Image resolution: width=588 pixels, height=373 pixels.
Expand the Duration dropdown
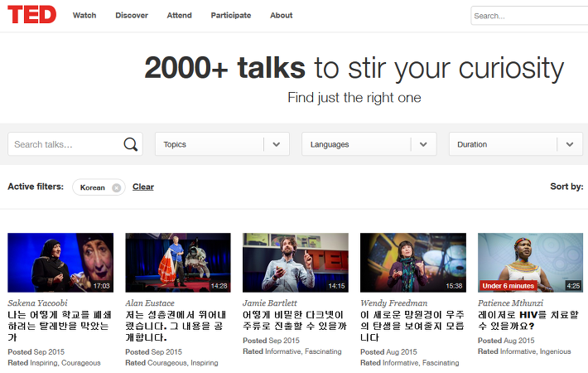(x=516, y=144)
